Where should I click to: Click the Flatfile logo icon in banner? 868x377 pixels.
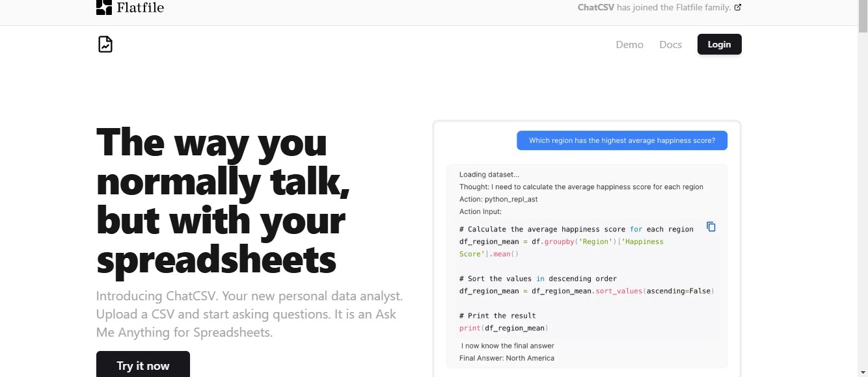(104, 7)
